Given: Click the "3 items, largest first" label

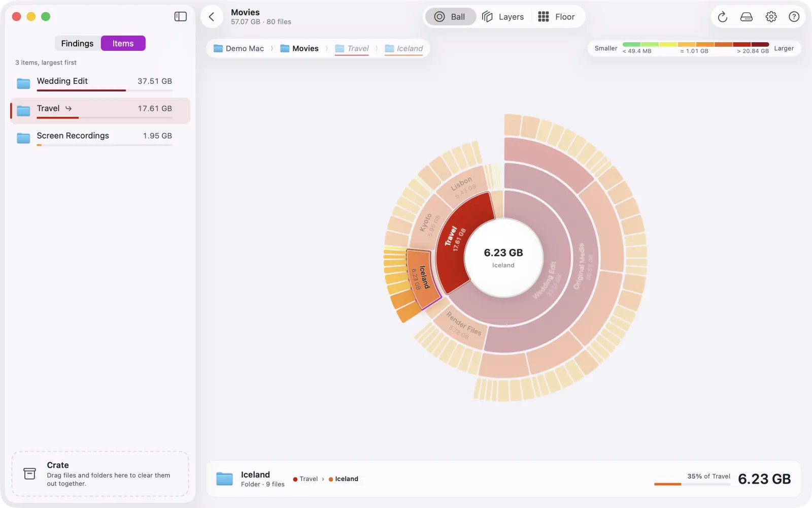Looking at the screenshot, I should tap(46, 62).
